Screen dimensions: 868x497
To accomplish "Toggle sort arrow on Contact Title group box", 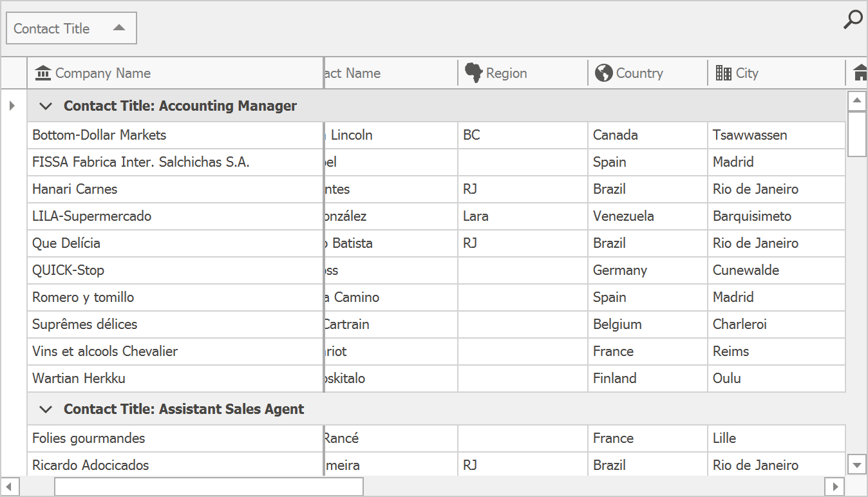I will [x=119, y=28].
